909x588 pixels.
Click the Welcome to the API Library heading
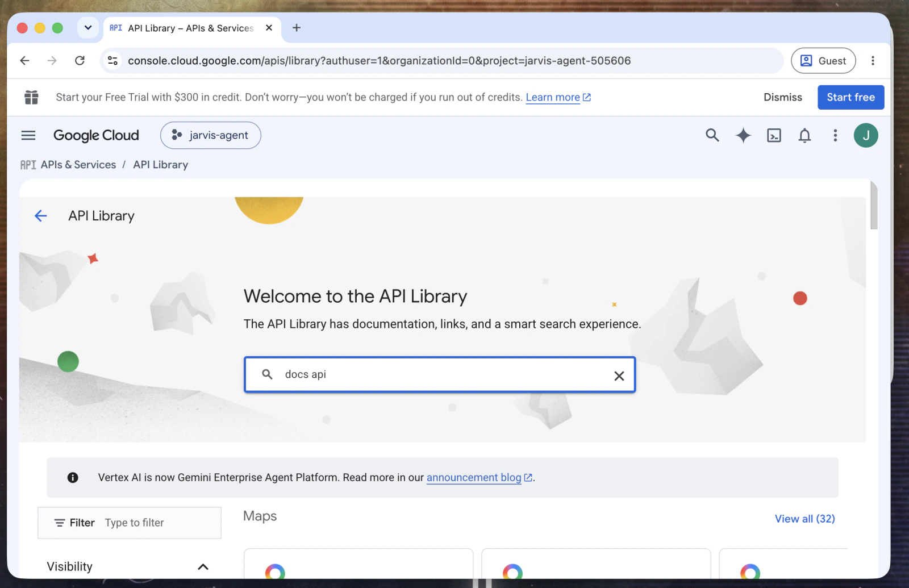point(355,296)
